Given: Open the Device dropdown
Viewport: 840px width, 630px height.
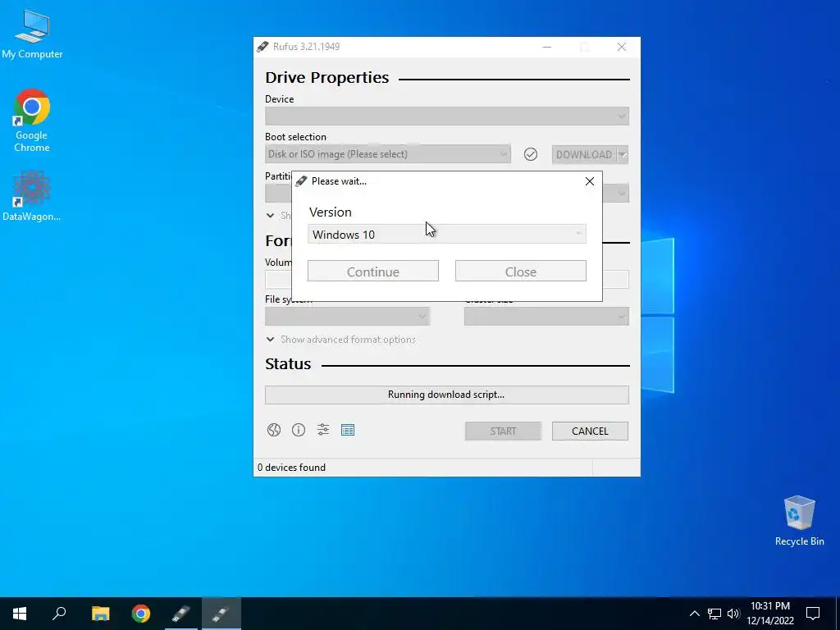Looking at the screenshot, I should click(447, 116).
